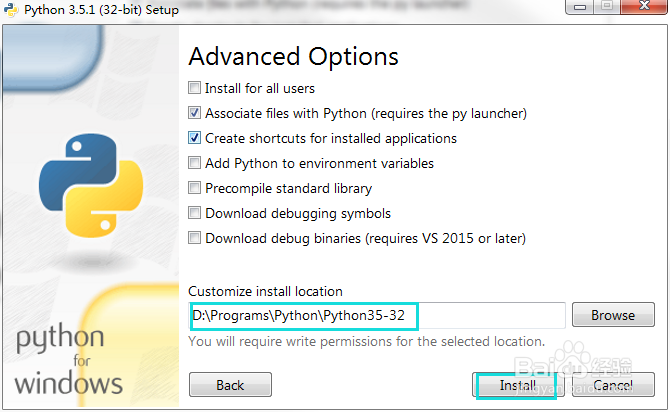Screen dimensions: 670x412
Task: Click the Python icon in the title bar
Action: pyautogui.click(x=10, y=9)
